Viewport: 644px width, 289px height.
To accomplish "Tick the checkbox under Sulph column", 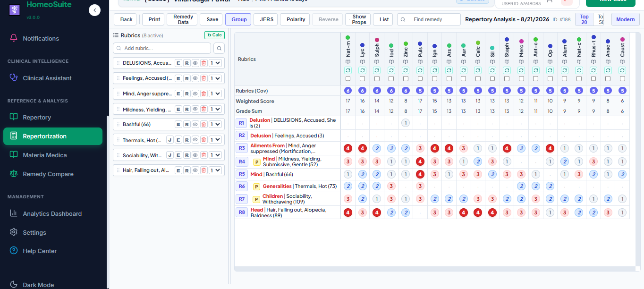I will [x=377, y=79].
